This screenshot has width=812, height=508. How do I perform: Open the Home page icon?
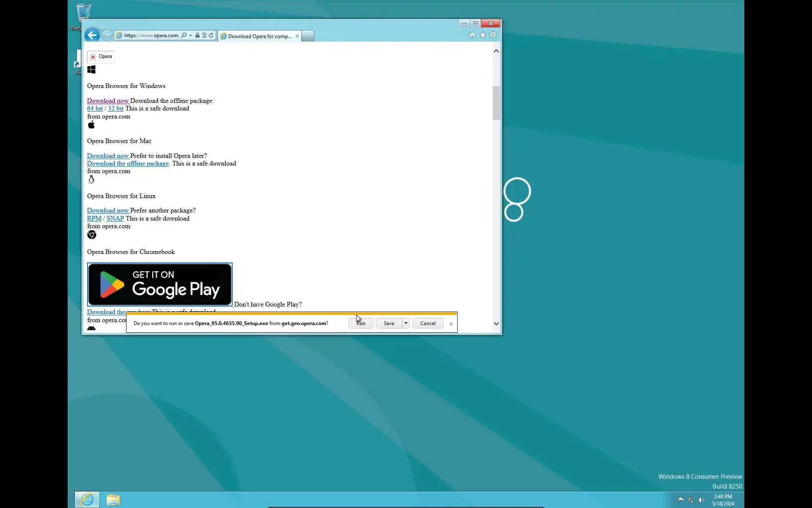click(x=472, y=35)
